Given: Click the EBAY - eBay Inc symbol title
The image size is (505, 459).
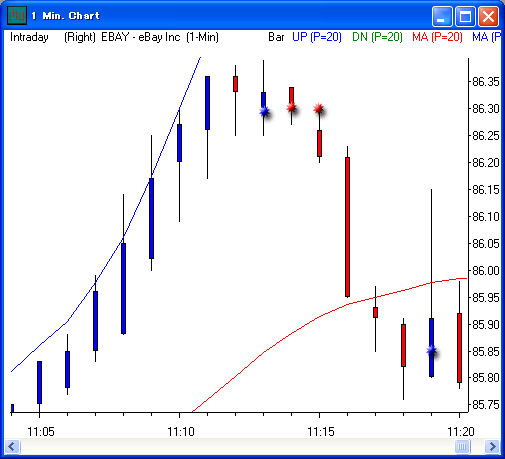Looking at the screenshot, I should [141, 37].
